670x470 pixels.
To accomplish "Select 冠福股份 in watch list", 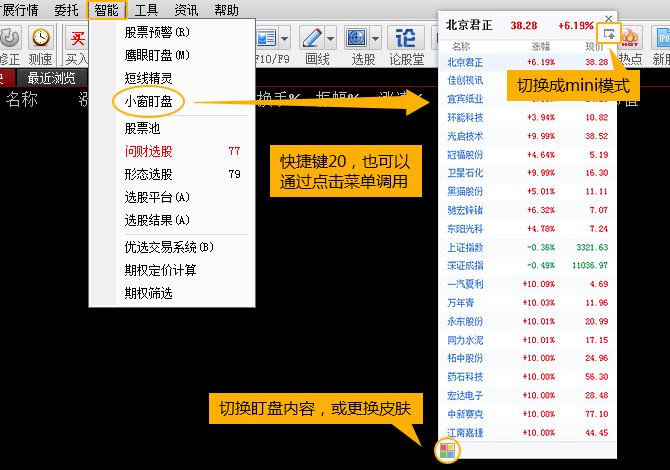I will tap(527, 154).
